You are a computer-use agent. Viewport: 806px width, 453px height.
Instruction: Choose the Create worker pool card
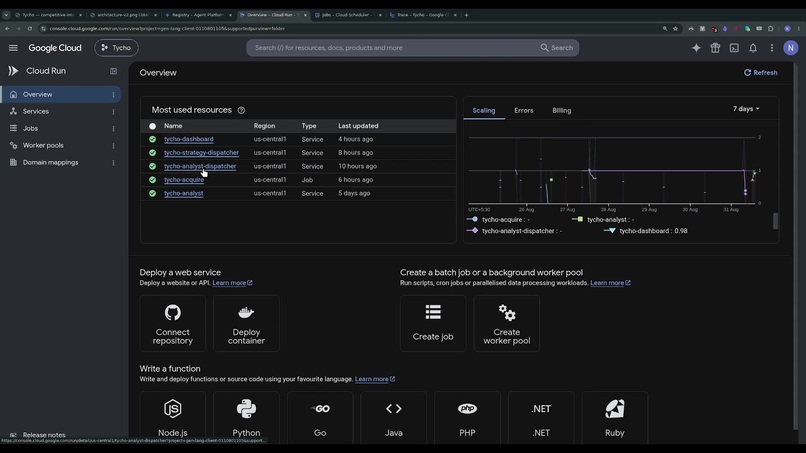[x=506, y=323]
